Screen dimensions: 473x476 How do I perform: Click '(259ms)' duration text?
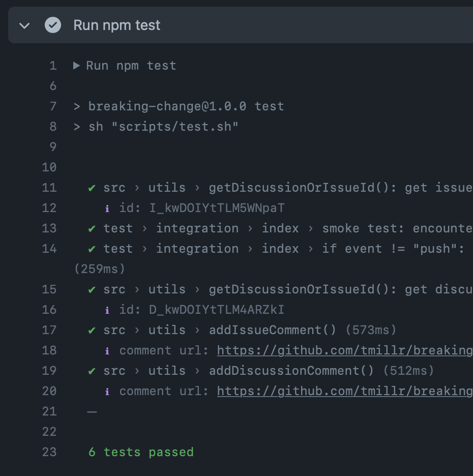coord(100,269)
